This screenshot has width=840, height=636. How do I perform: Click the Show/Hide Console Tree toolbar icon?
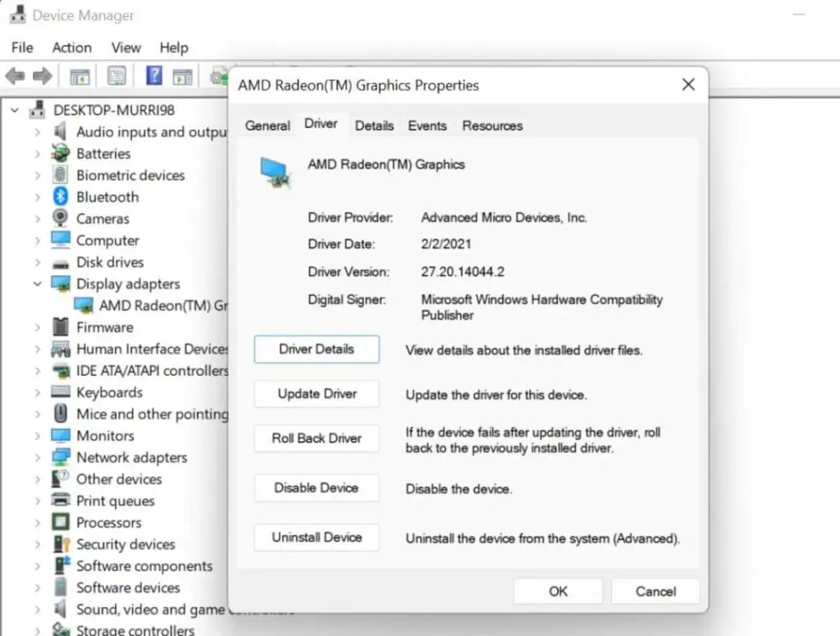coord(80,75)
